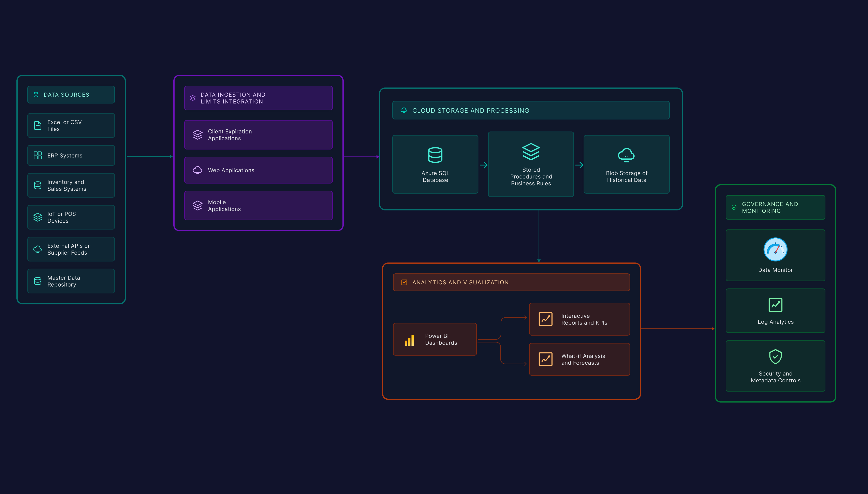Click the Excel or CSV file icon

pyautogui.click(x=38, y=126)
